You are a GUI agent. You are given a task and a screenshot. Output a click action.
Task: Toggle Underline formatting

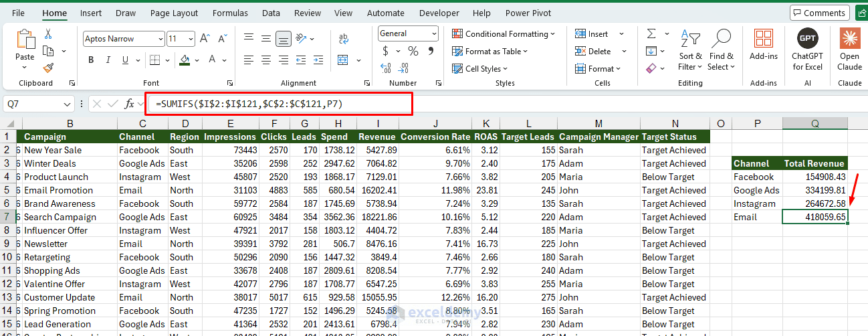(x=126, y=60)
